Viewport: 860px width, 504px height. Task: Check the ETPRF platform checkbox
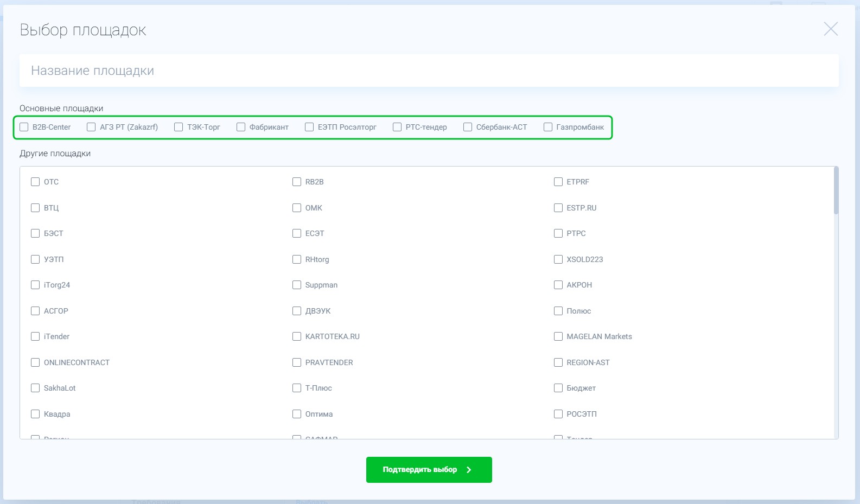558,182
